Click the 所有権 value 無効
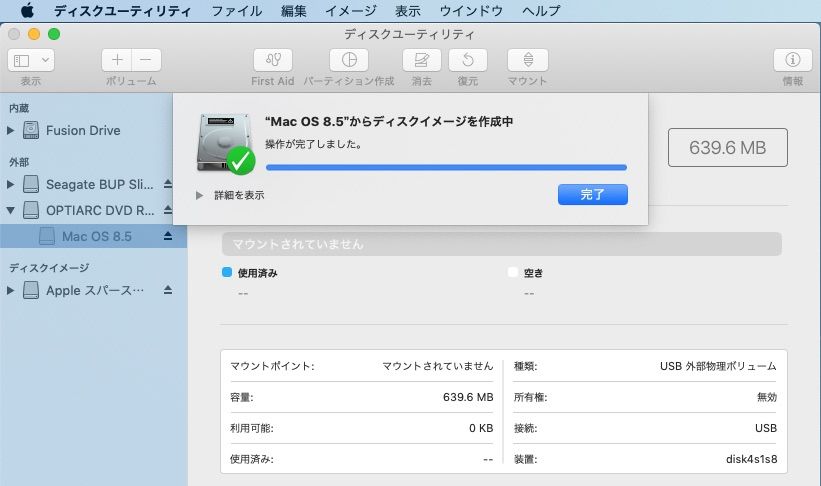This screenshot has width=821, height=486. pos(767,397)
